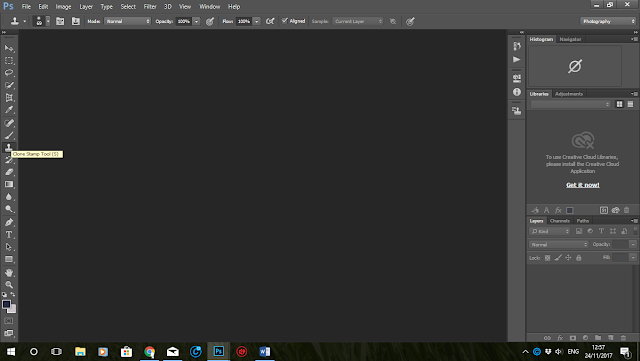Select the Zoom tool in toolbar

(9, 285)
